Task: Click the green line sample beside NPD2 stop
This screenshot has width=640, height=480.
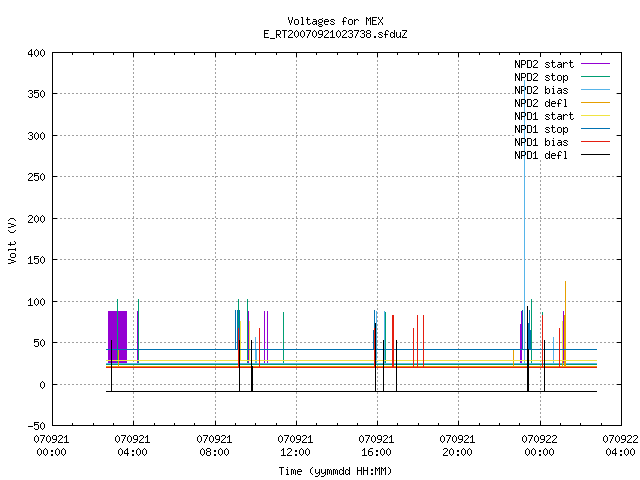Action: [596, 77]
